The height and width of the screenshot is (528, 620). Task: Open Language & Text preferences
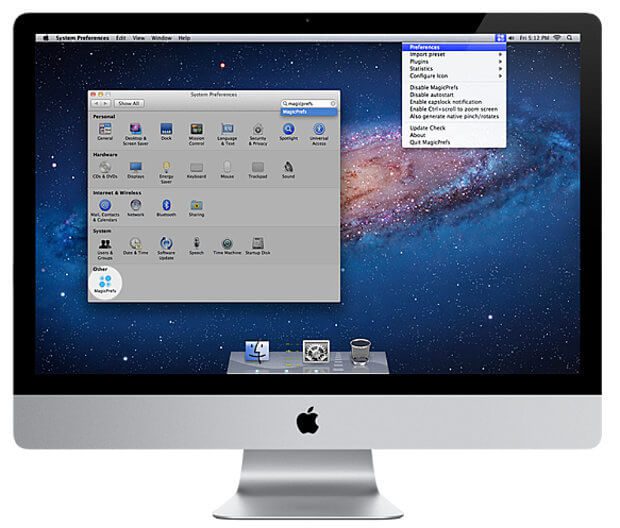tap(227, 134)
